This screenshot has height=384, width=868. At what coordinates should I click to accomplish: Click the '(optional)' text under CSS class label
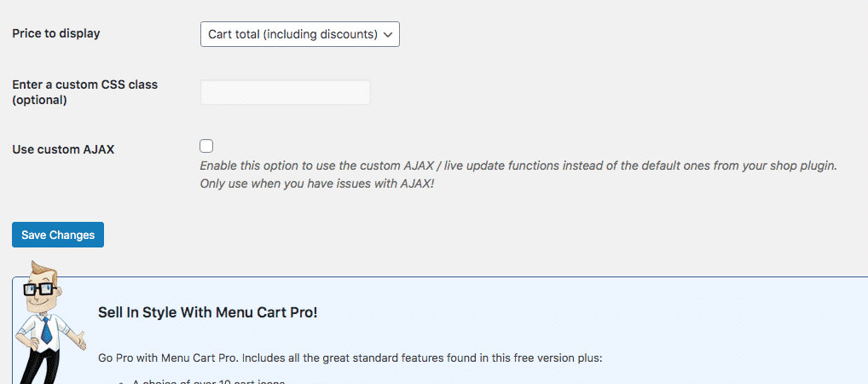(39, 100)
